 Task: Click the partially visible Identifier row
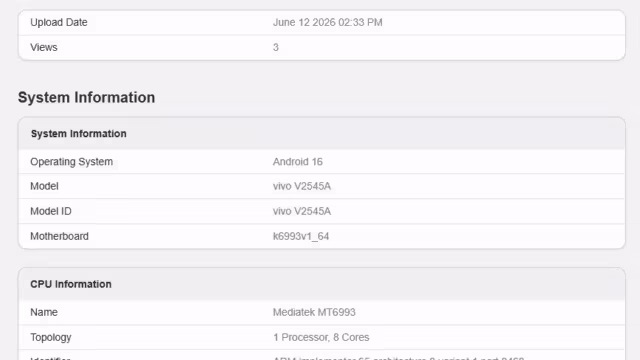tap(322, 356)
